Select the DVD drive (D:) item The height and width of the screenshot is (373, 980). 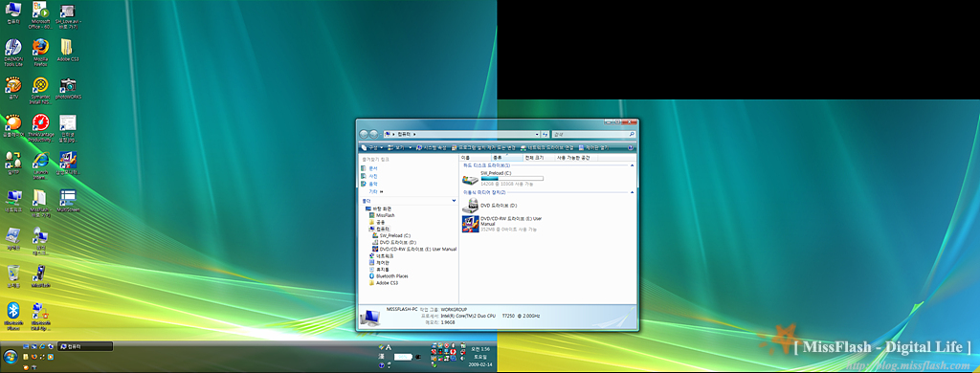point(489,205)
